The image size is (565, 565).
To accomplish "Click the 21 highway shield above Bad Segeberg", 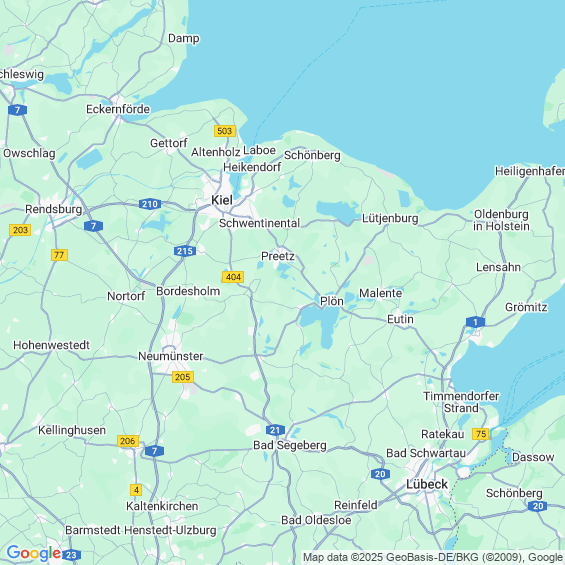I will tap(275, 430).
